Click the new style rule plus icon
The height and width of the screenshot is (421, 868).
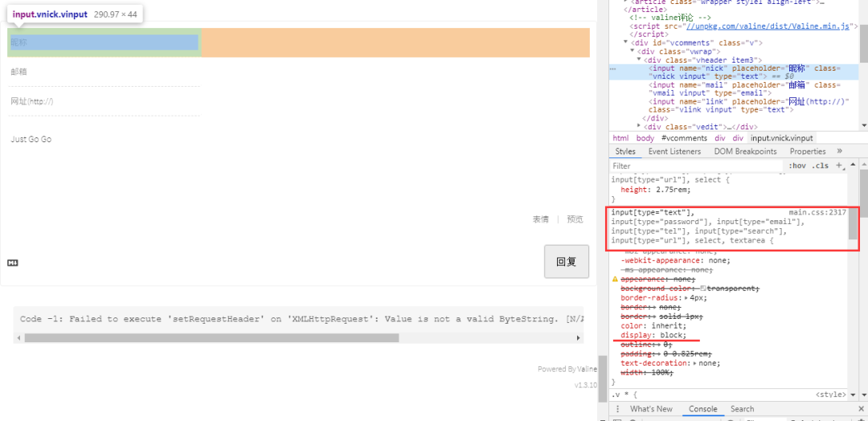coord(839,166)
